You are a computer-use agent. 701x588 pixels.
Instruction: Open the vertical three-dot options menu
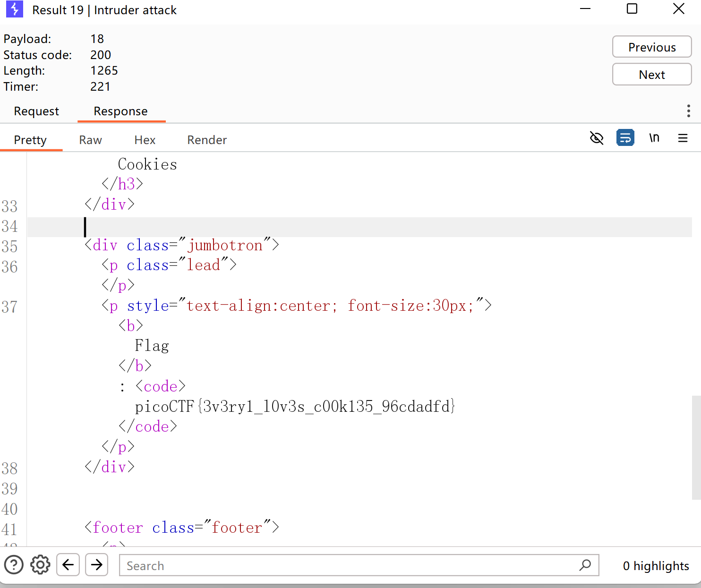pos(689,111)
